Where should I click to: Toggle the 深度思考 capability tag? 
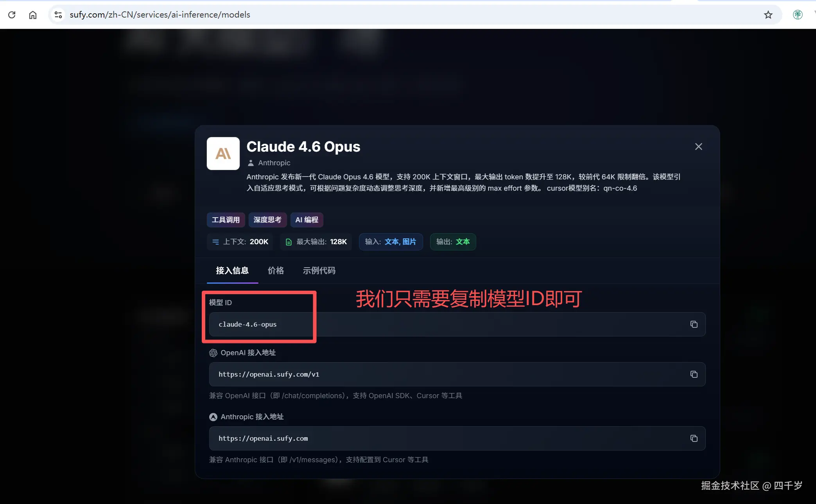(x=267, y=220)
